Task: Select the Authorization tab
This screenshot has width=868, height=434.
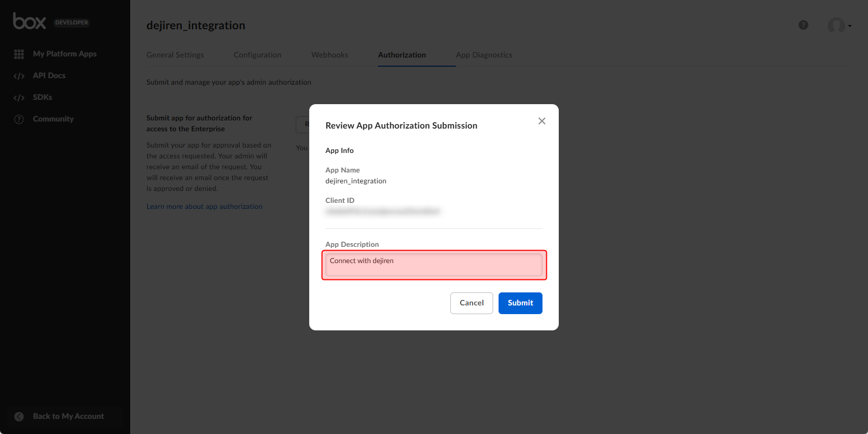Action: 402,55
